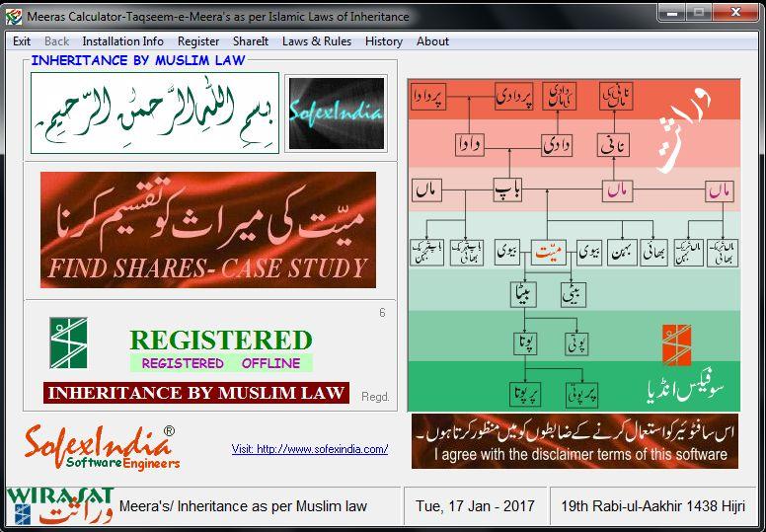Click the status text Meera's/ Inheritance as per Muslim law
Screen dimensions: 766x532
(x=243, y=506)
